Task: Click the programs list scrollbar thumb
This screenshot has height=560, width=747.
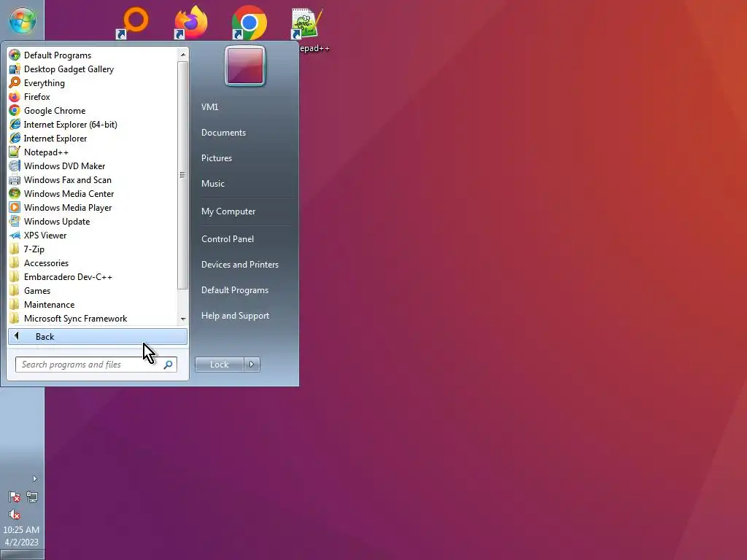Action: [183, 175]
